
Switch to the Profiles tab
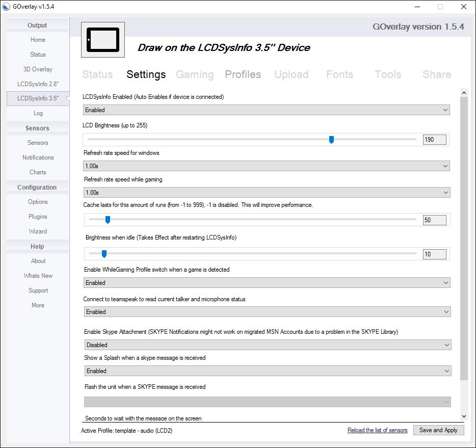point(243,74)
